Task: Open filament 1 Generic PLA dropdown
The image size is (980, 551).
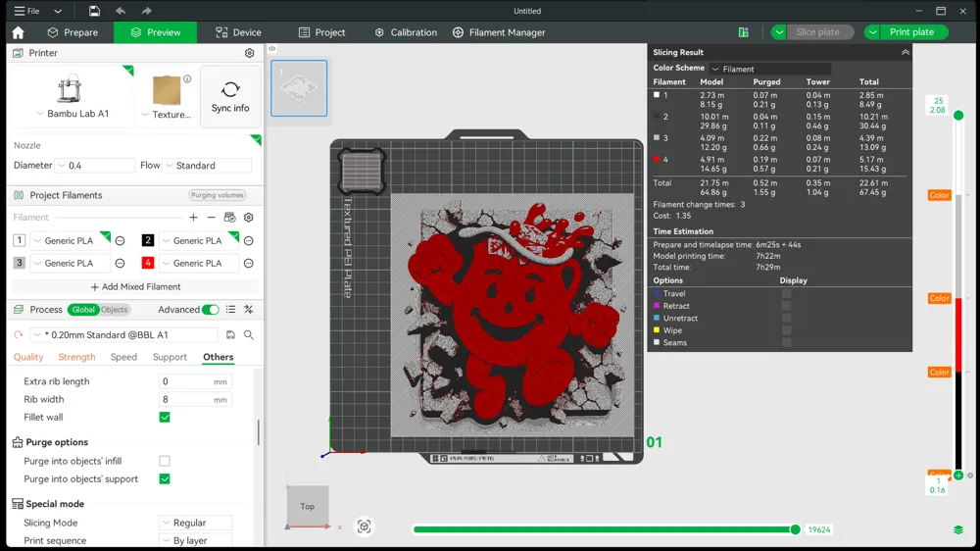Action: coord(69,241)
